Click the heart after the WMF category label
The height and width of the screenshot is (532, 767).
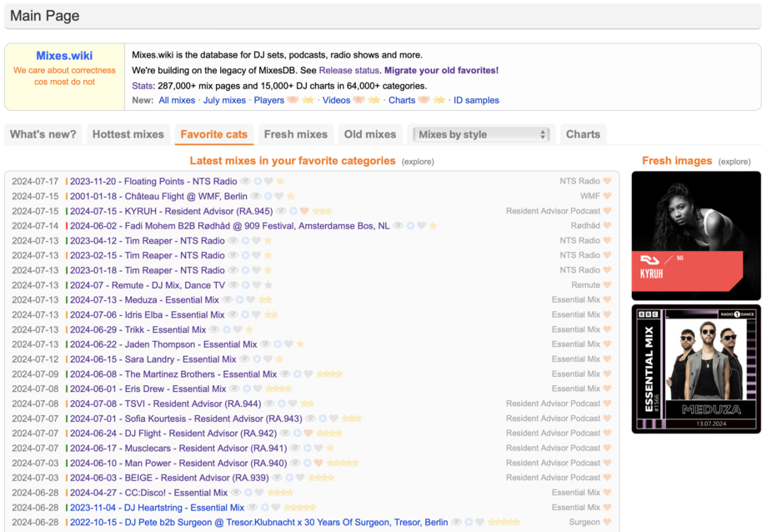pyautogui.click(x=607, y=196)
